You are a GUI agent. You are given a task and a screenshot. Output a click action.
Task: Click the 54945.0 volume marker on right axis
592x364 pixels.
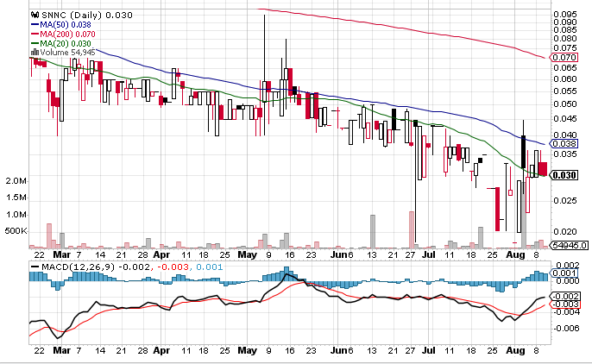[570, 245]
